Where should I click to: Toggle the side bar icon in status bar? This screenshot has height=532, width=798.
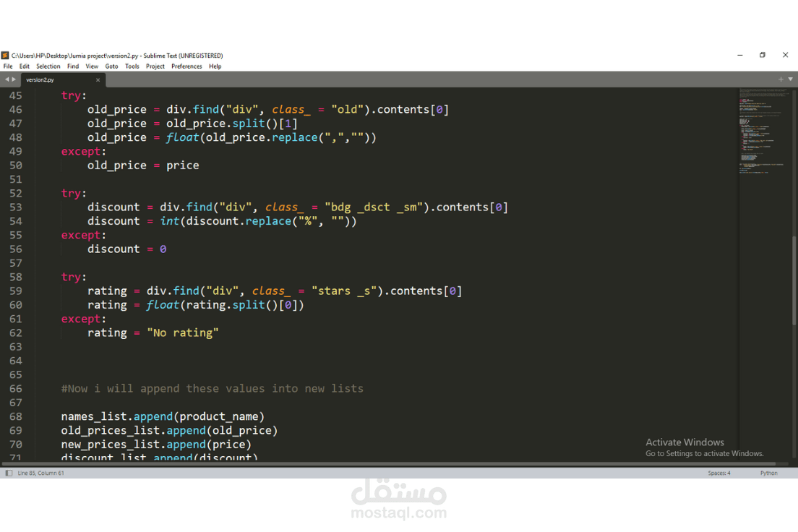pyautogui.click(x=9, y=473)
